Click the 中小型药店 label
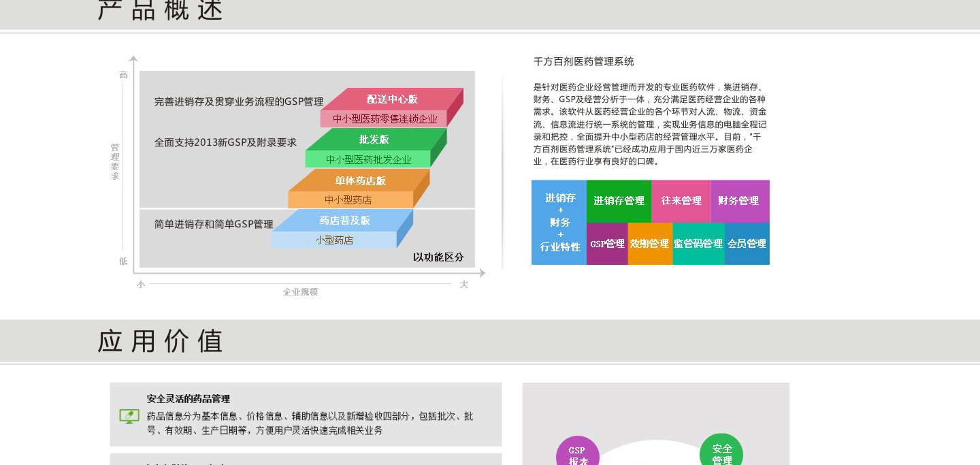The height and width of the screenshot is (465, 980). coord(348,200)
